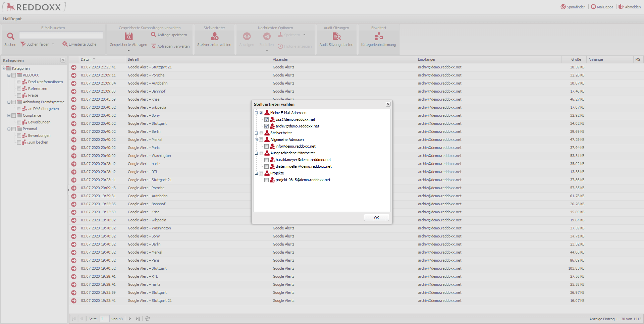644x324 pixels.
Task: Close the Stellvertreter wählen dialog
Action: coord(388,104)
